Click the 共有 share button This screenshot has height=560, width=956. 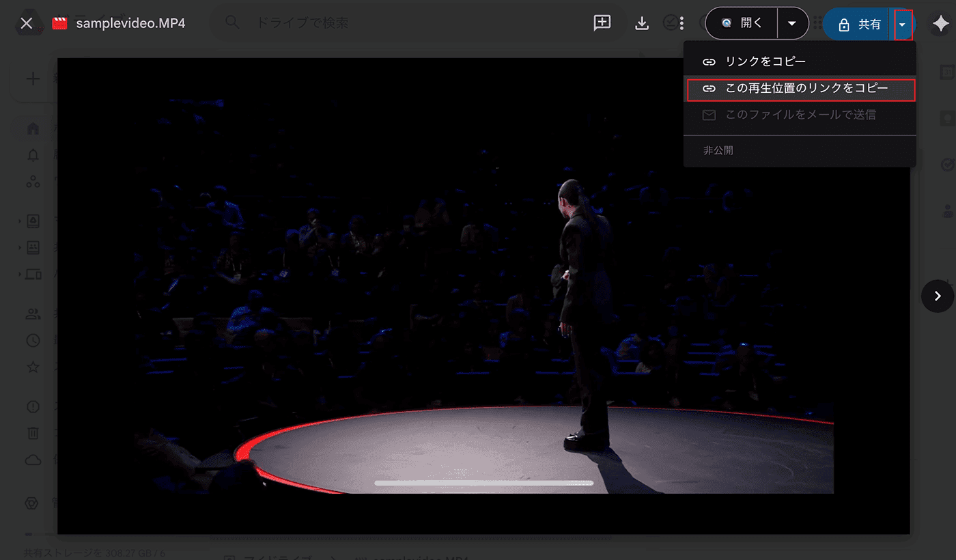(x=858, y=25)
